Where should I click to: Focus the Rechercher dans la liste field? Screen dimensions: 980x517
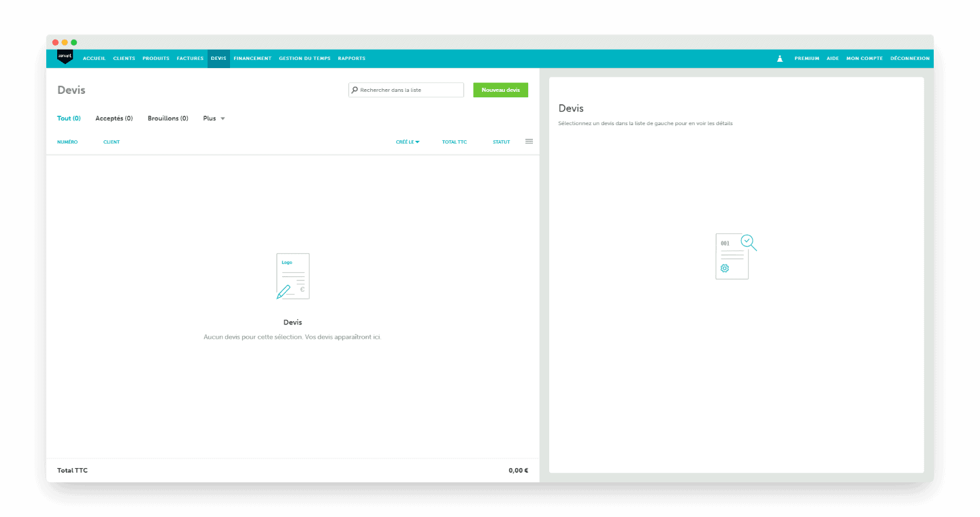pyautogui.click(x=406, y=90)
